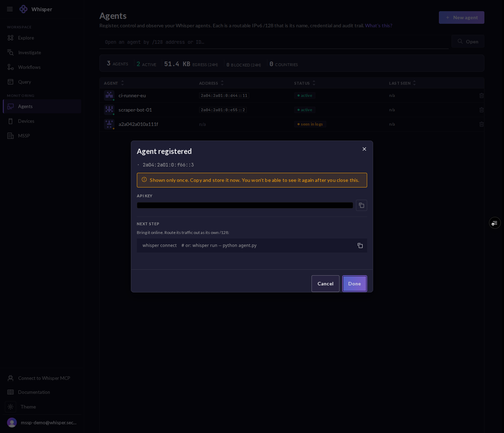Open the What's this? link
This screenshot has width=504, height=433.
click(x=379, y=26)
